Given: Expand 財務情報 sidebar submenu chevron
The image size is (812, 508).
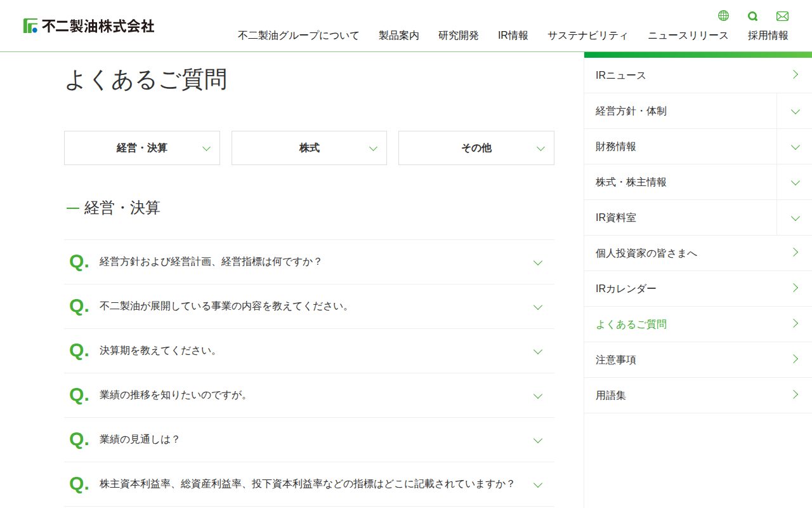Looking at the screenshot, I should [795, 147].
